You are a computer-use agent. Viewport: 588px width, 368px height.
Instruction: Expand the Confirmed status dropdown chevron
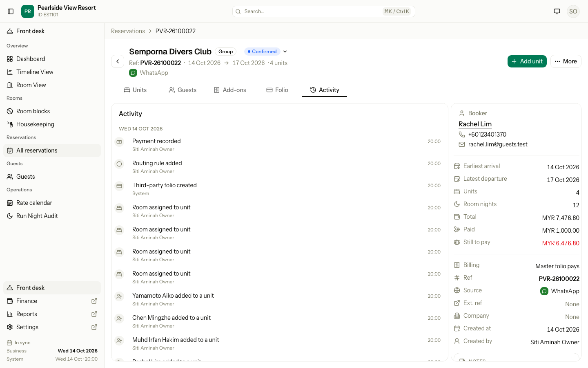pyautogui.click(x=285, y=52)
